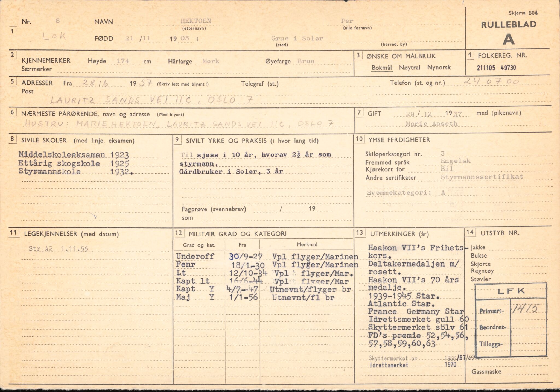Click the Haakon VII's 70 års medalje entry
This screenshot has width=560, height=392.
click(x=413, y=284)
